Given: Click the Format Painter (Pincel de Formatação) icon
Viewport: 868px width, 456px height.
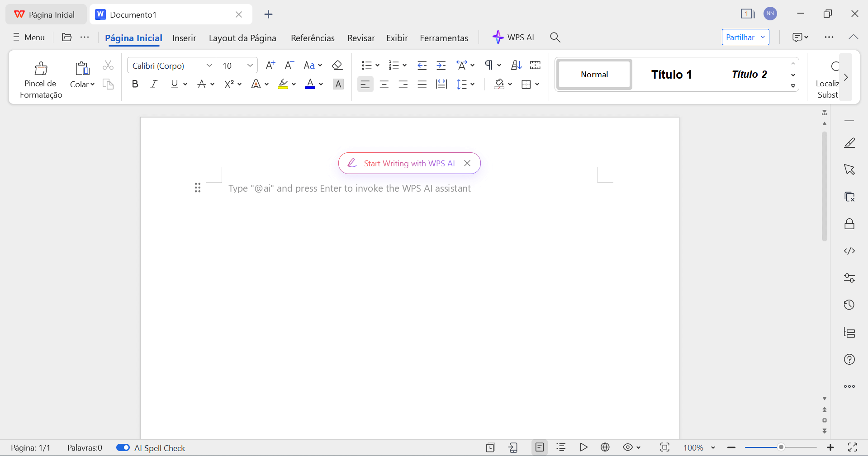Looking at the screenshot, I should [x=41, y=68].
